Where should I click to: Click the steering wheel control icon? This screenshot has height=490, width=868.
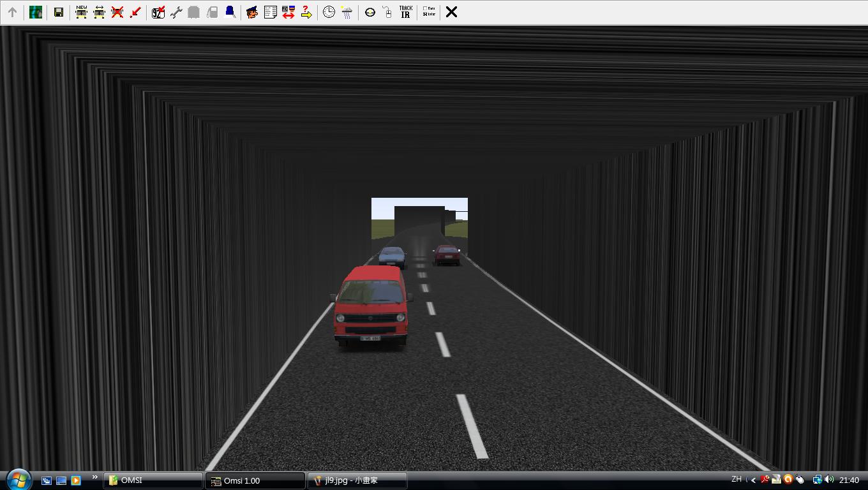point(370,12)
